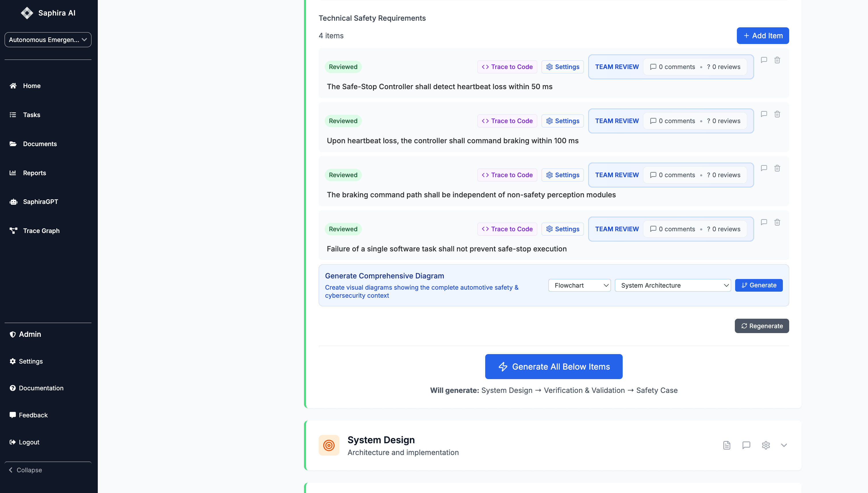Open Team Review for the single software task requirement
Screen dimensions: 868x493
[x=616, y=229]
